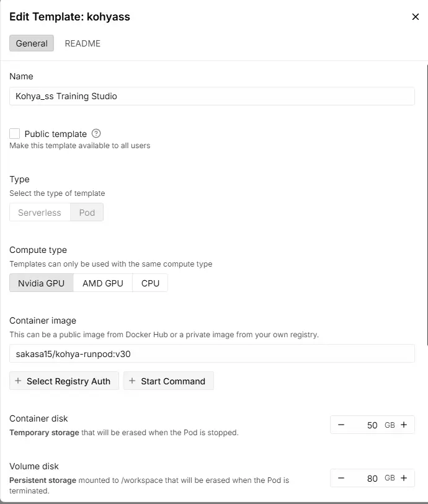Select Serverless template type
Viewport: 428px width, 504px height.
coord(40,213)
